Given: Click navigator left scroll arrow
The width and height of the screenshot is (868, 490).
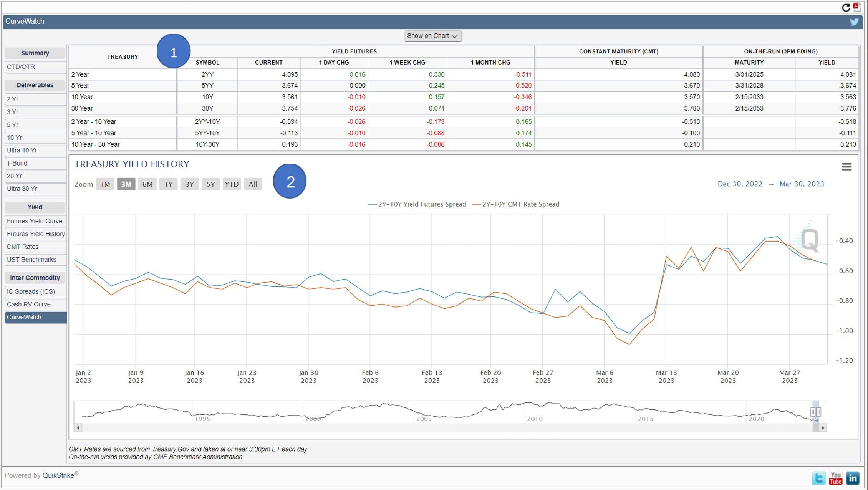Looking at the screenshot, I should point(78,428).
